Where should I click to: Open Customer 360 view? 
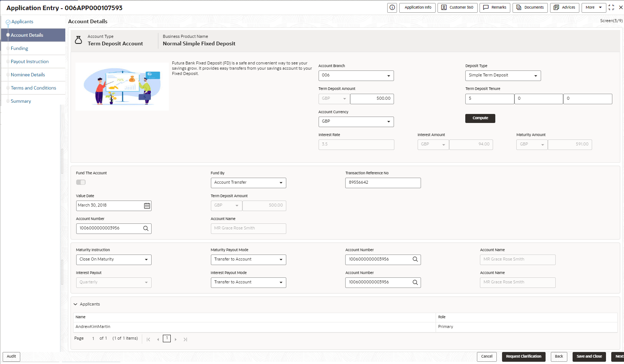(457, 7)
